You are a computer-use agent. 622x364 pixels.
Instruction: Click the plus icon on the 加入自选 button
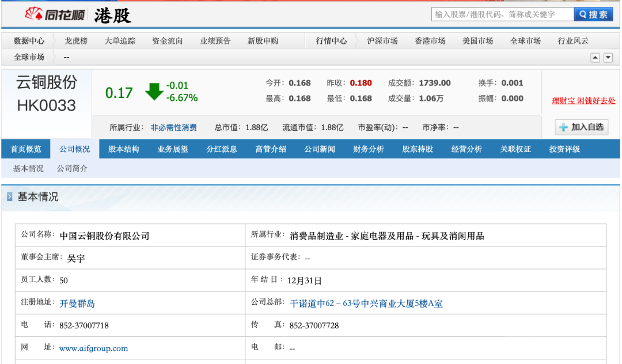point(564,127)
